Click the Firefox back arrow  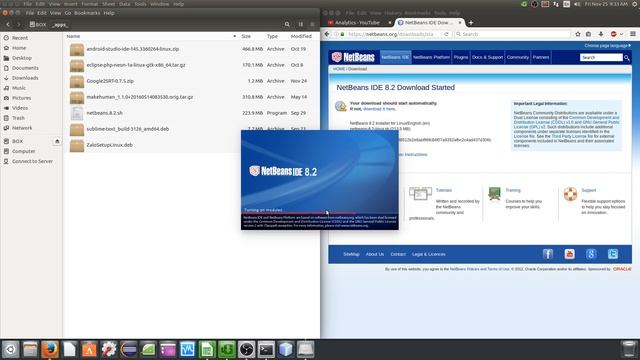tap(327, 34)
